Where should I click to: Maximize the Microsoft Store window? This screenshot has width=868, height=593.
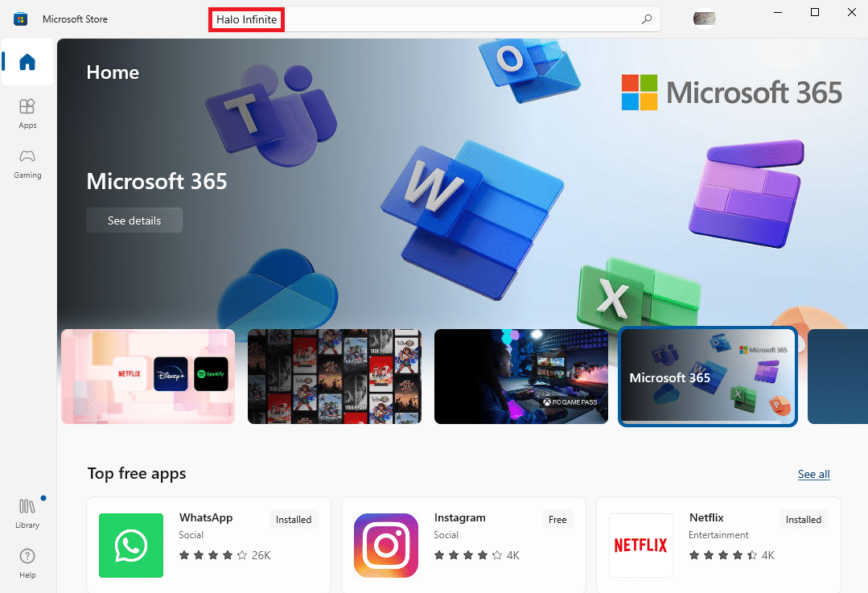pyautogui.click(x=814, y=12)
